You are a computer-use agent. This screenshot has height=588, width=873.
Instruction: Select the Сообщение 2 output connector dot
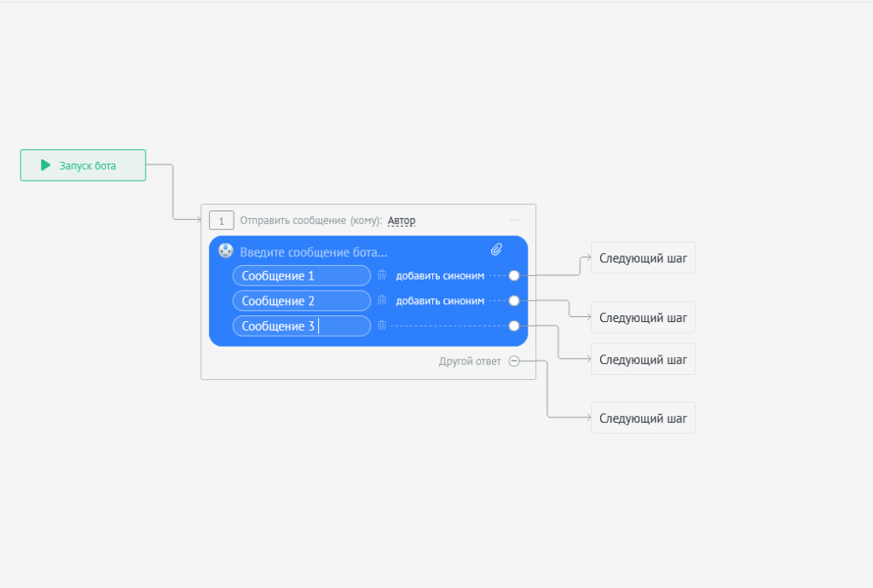pos(514,301)
